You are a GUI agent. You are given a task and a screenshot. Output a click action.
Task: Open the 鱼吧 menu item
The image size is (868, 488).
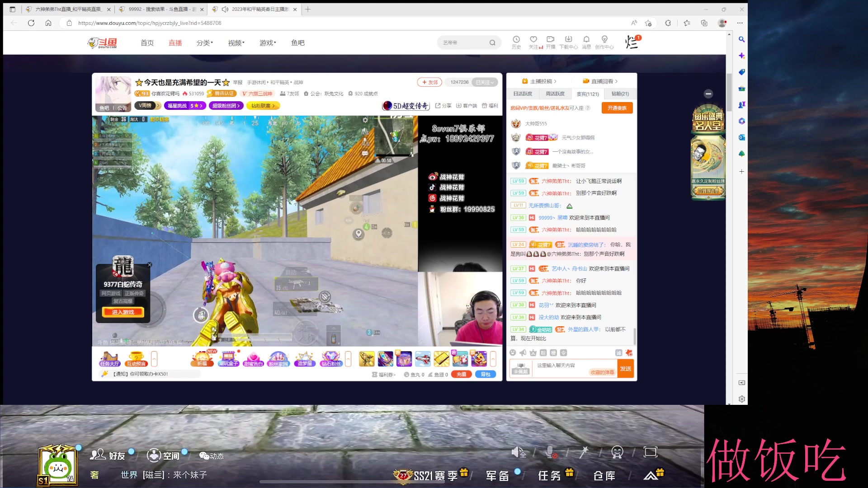coord(297,42)
